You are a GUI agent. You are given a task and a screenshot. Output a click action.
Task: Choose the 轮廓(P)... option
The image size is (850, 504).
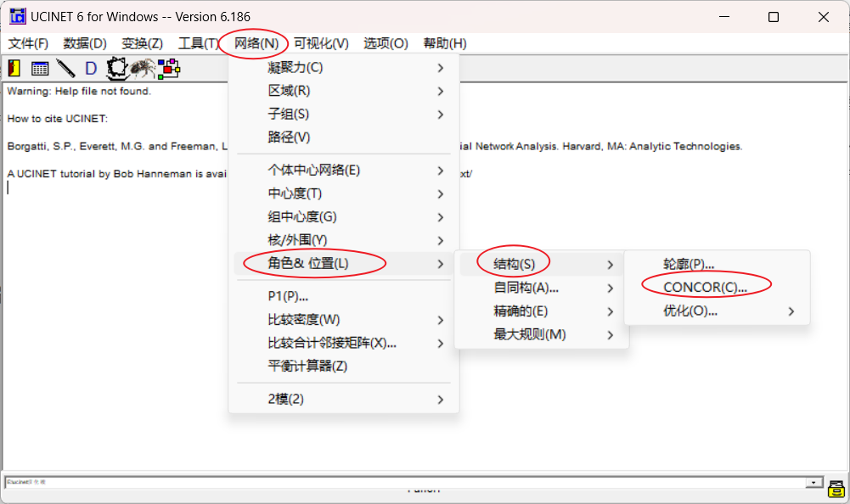(x=717, y=265)
